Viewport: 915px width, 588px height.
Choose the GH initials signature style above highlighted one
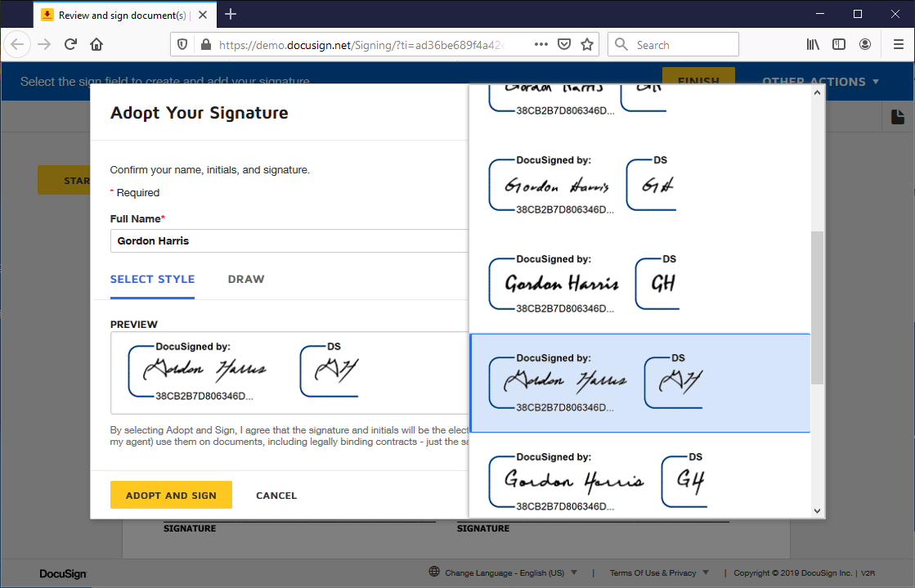(639, 285)
